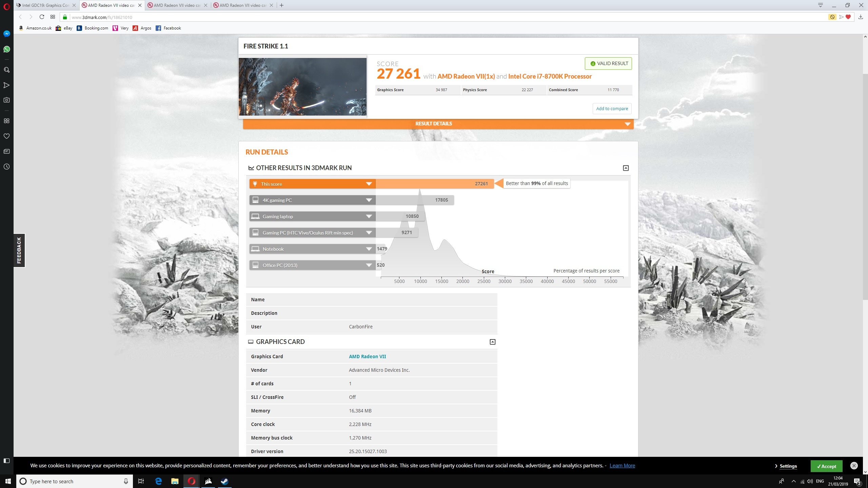Open the downloads icon in the toolbar

pyautogui.click(x=861, y=17)
